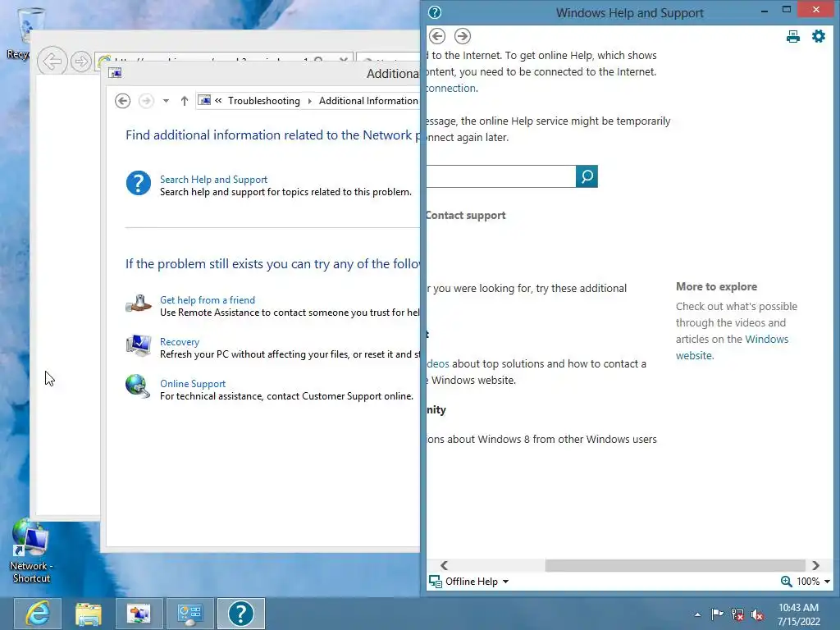Switch to Help and Support taskbar button
Image resolution: width=840 pixels, height=630 pixels.
pos(241,614)
